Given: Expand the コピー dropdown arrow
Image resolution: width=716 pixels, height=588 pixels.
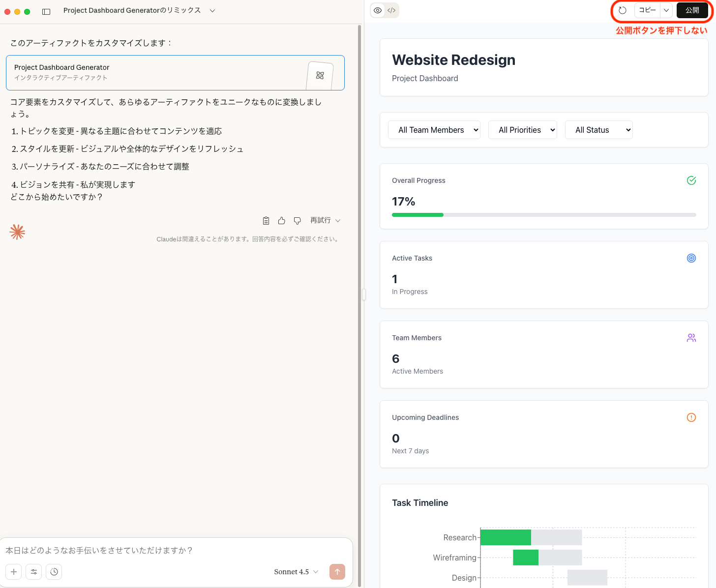Looking at the screenshot, I should pyautogui.click(x=666, y=10).
